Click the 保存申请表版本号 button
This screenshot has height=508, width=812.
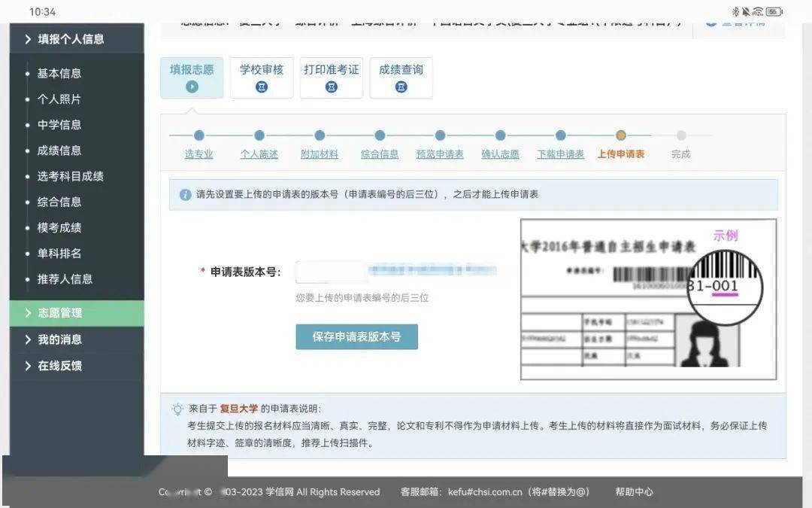click(356, 336)
